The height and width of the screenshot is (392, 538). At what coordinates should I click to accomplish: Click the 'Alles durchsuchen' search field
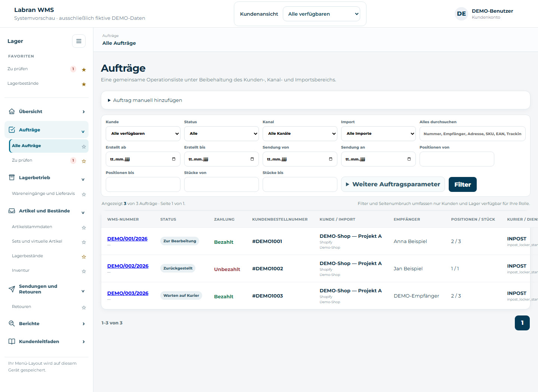(x=473, y=134)
